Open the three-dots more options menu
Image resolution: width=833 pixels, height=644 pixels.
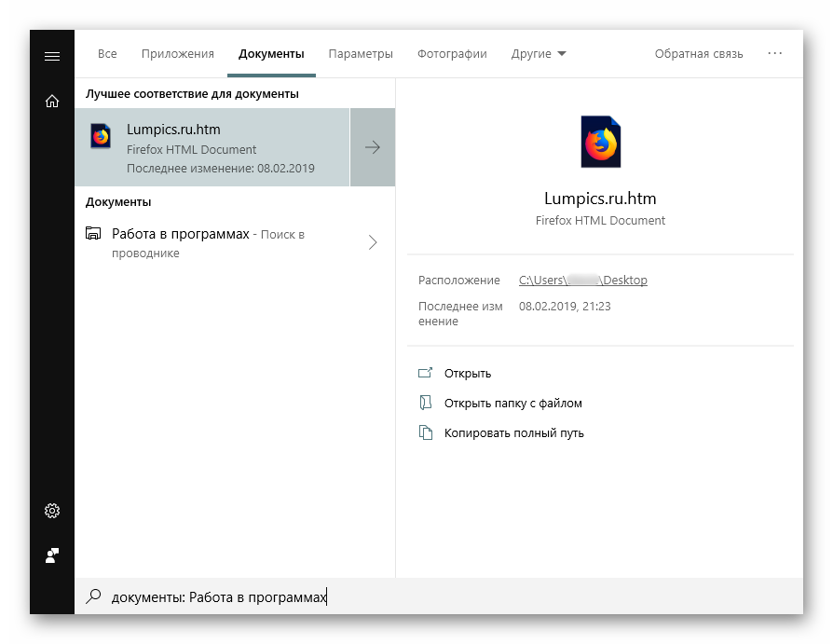pyautogui.click(x=775, y=53)
